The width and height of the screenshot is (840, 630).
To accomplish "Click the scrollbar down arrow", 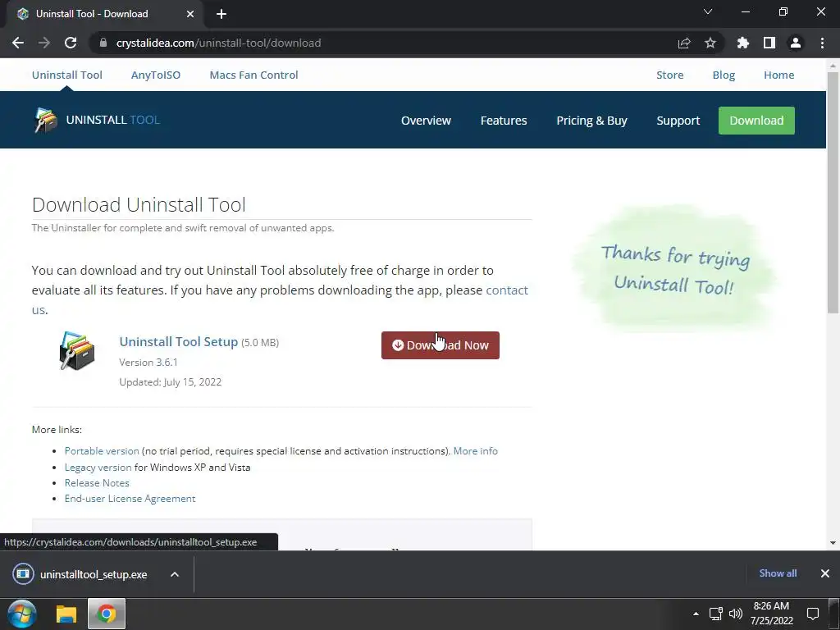I will coord(833,543).
